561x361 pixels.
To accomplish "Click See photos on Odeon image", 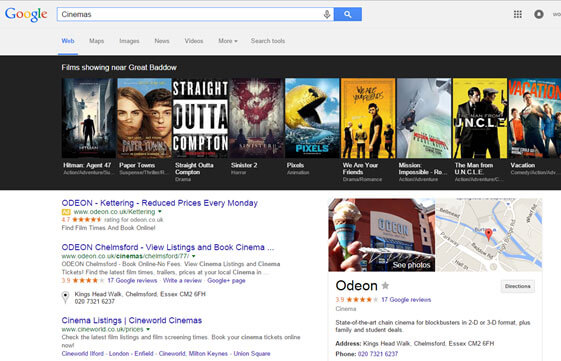I will (411, 265).
